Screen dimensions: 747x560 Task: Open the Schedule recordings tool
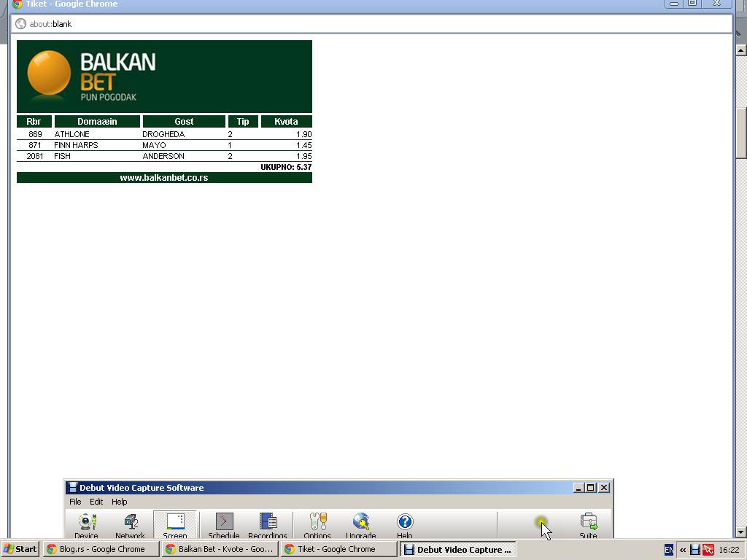point(224,524)
